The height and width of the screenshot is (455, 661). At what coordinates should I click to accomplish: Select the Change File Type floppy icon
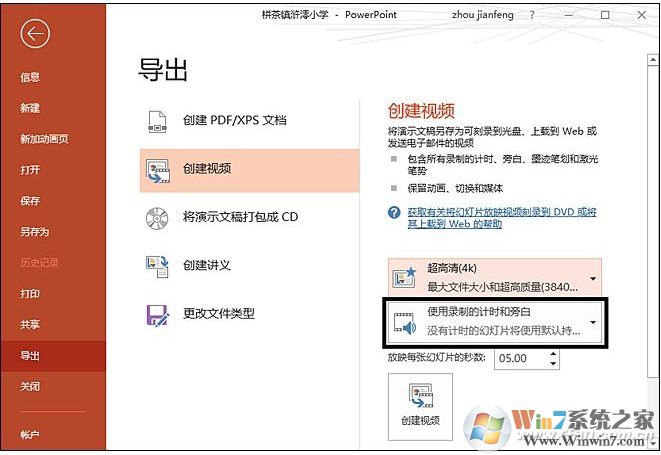pyautogui.click(x=157, y=315)
